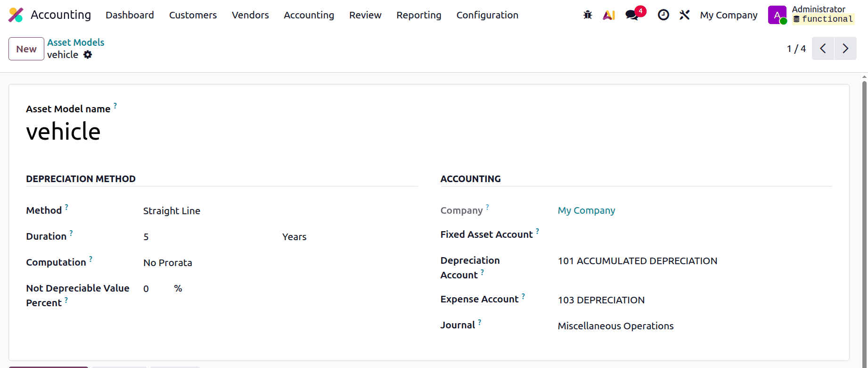Screen dimensions: 868x368
Task: Open the Customers menu
Action: click(x=193, y=15)
